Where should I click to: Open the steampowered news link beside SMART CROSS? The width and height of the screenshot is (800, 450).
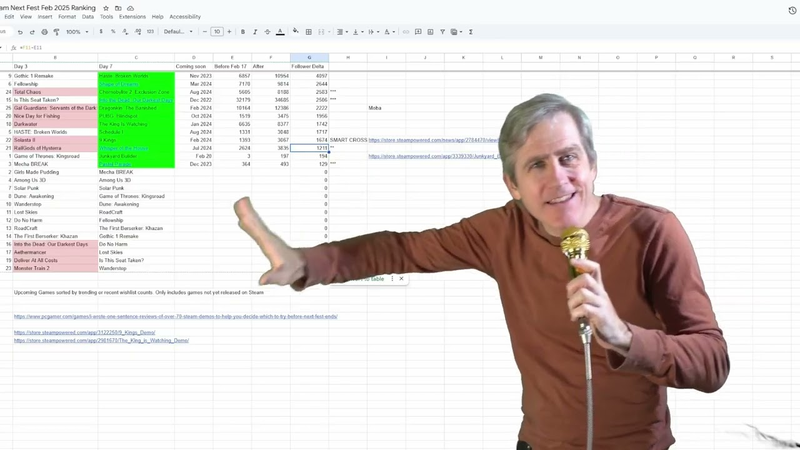[x=434, y=140]
